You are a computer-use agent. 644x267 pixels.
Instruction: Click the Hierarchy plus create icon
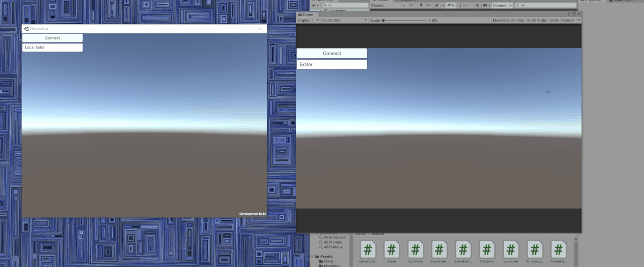coord(314,5)
